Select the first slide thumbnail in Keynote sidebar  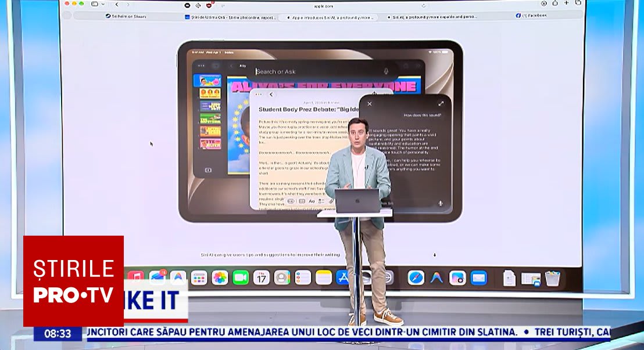point(207,81)
